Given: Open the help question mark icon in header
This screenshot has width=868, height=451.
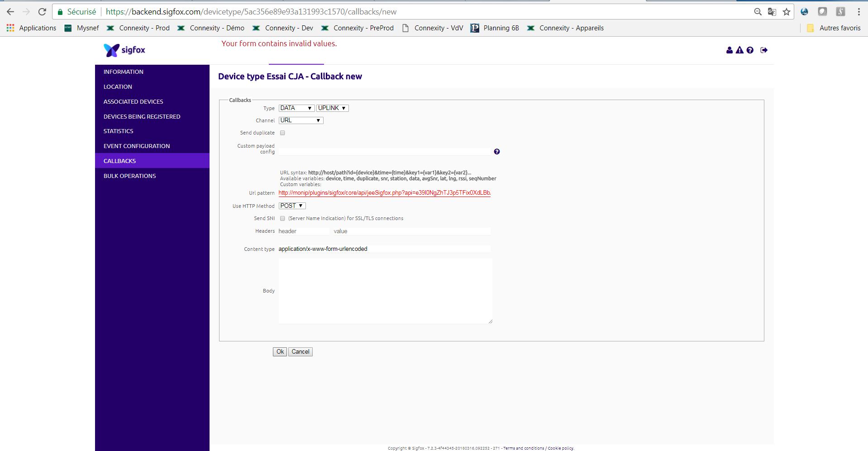Looking at the screenshot, I should 750,50.
